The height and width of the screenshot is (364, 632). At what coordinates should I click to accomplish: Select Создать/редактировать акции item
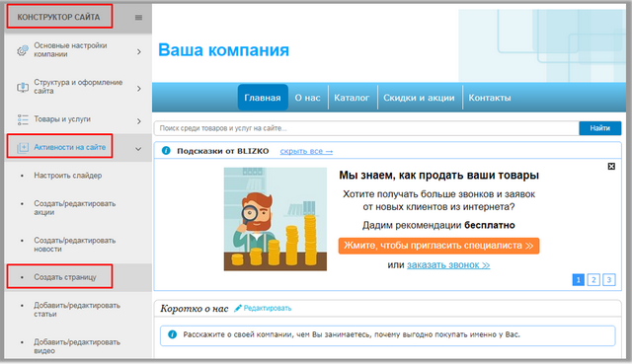pyautogui.click(x=75, y=208)
